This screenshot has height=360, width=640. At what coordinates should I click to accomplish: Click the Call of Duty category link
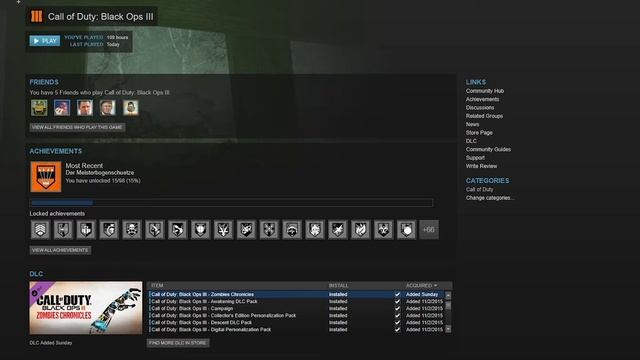point(479,189)
